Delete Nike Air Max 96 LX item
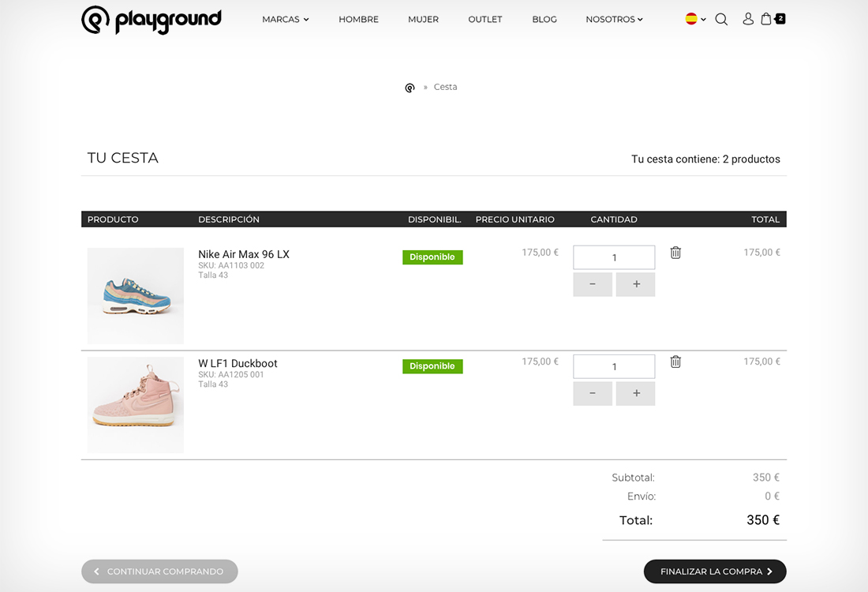Screen dimensions: 868x592 click(x=675, y=253)
